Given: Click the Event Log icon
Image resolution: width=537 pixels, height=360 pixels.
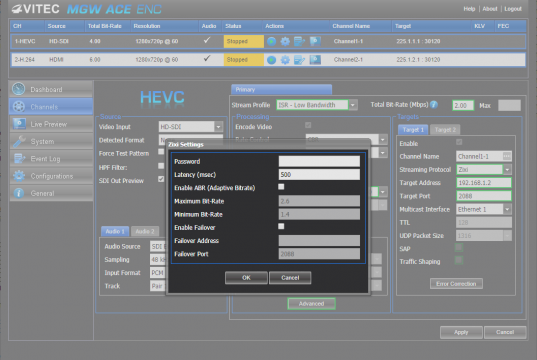Looking at the screenshot, I should click(x=19, y=159).
